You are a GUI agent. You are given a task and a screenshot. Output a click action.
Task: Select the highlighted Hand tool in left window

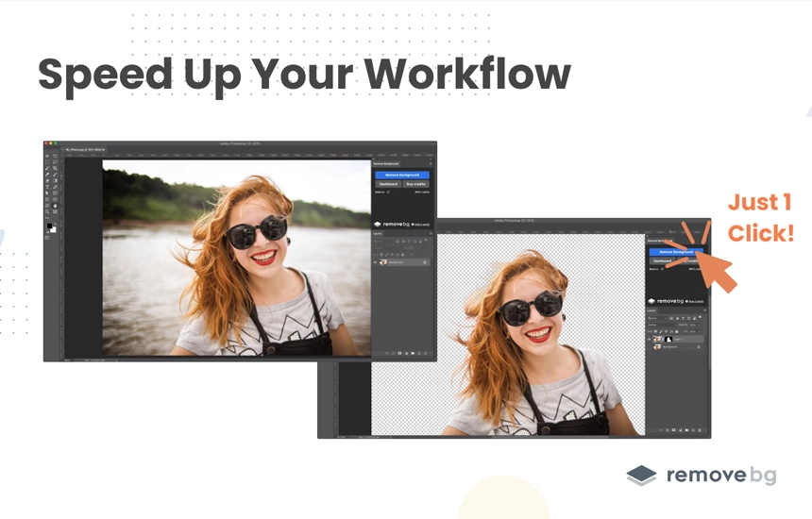coord(55,206)
